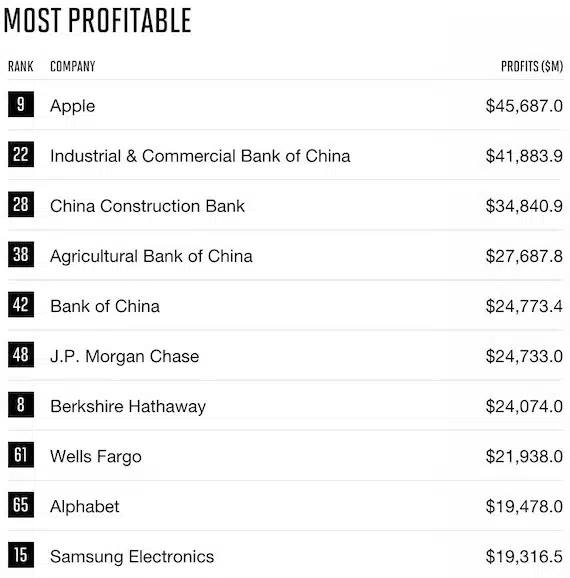
Task: Sort by PROFITS ($M) column header
Action: coord(532,66)
